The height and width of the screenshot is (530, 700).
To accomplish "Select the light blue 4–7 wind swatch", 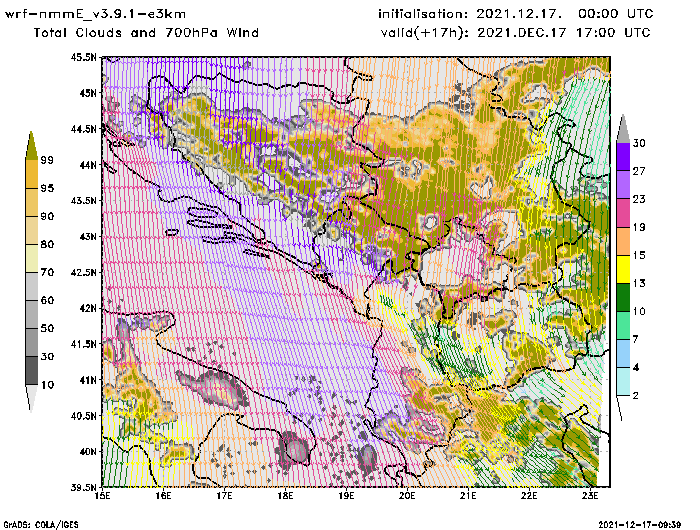I will click(x=623, y=354).
